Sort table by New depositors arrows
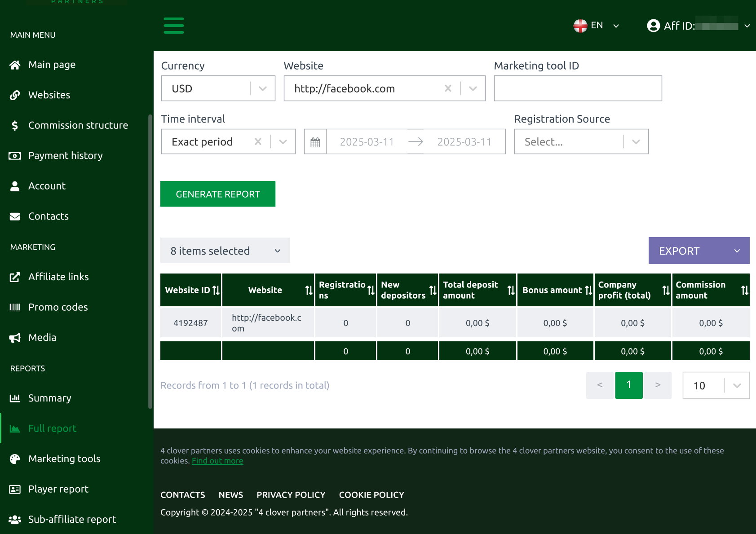 (x=433, y=290)
